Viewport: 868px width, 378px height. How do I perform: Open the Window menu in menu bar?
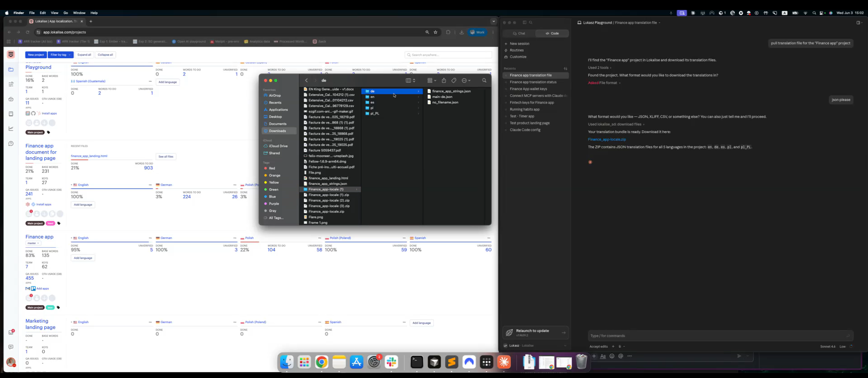point(79,13)
